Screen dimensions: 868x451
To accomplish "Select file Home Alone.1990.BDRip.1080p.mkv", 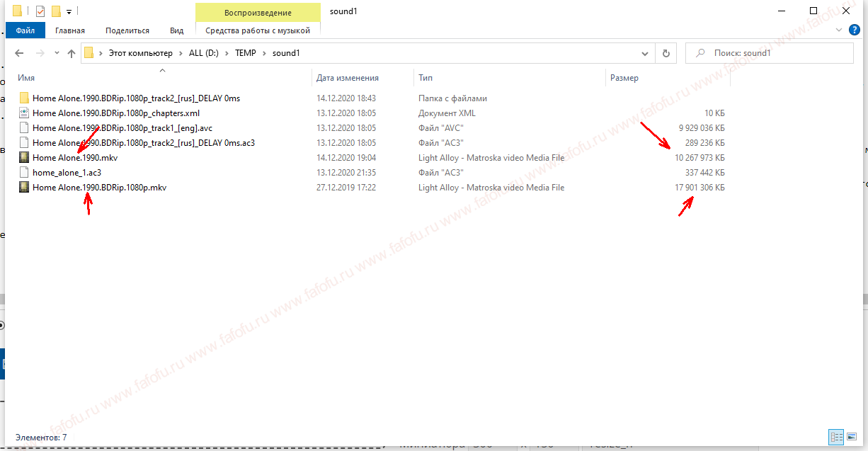I will click(x=99, y=188).
